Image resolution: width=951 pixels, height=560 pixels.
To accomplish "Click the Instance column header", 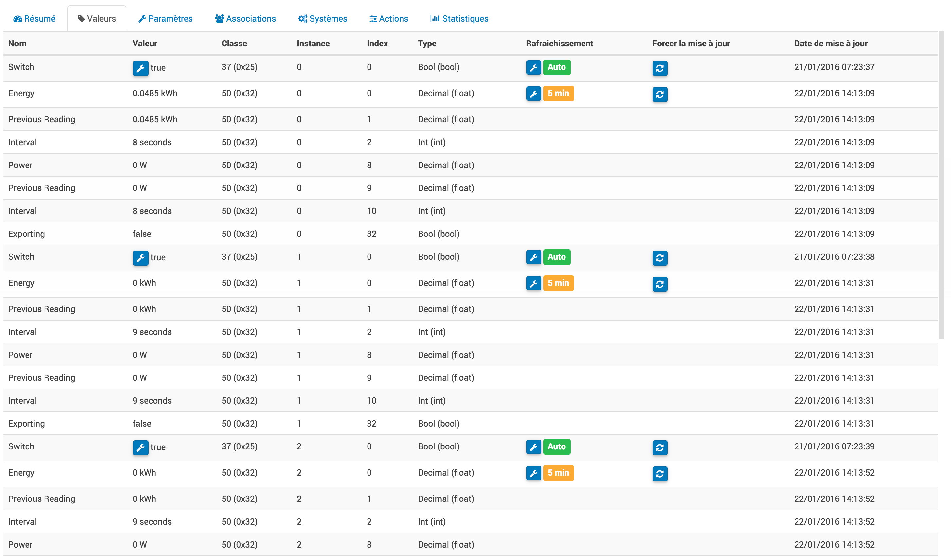I will point(313,44).
